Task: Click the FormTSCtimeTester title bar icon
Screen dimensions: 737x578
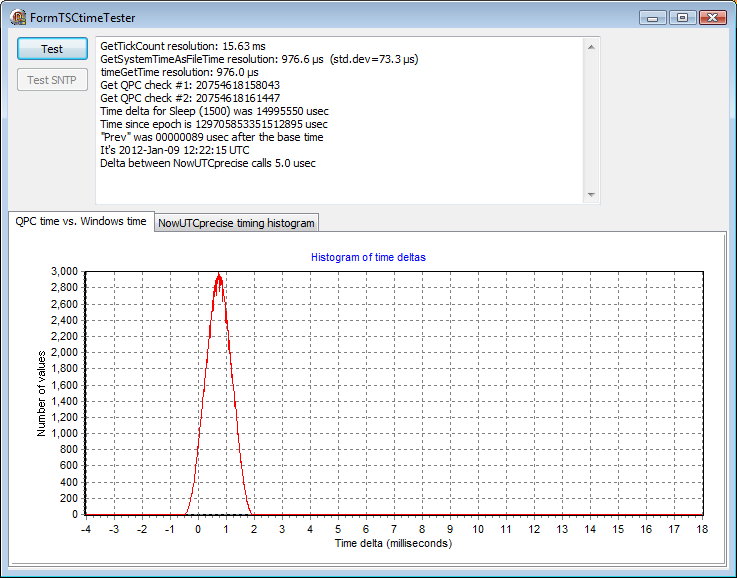Action: click(x=18, y=17)
